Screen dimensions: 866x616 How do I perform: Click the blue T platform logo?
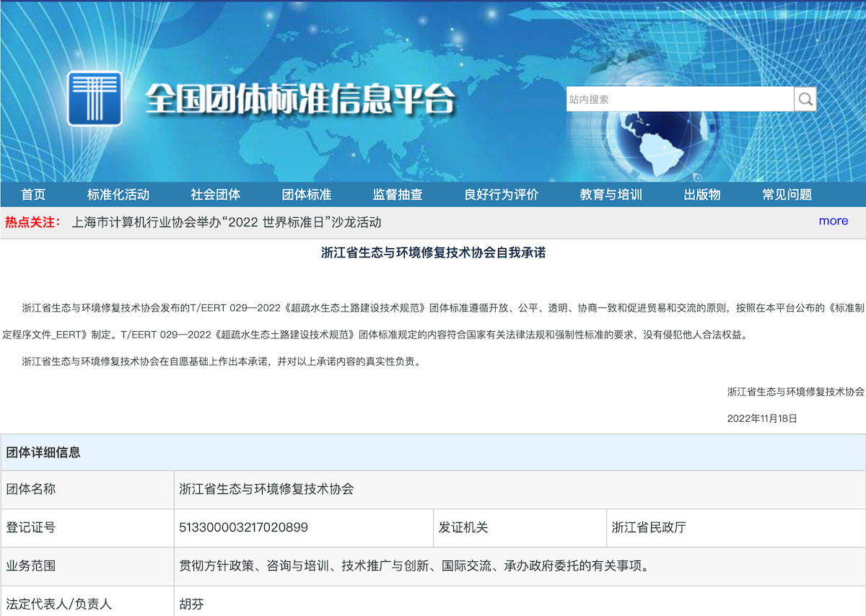point(95,99)
